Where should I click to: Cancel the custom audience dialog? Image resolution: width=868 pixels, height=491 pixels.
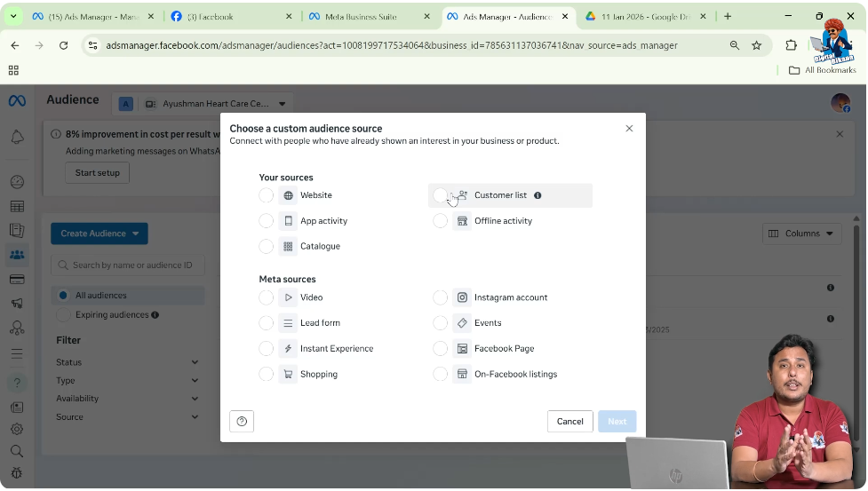[x=570, y=422]
